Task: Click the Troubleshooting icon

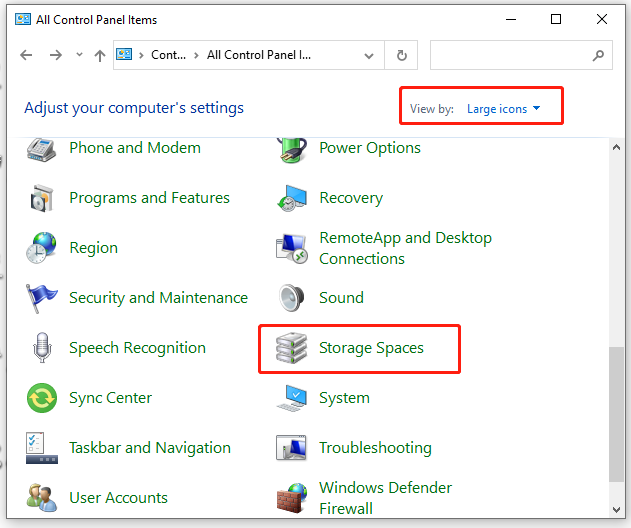Action: (291, 448)
